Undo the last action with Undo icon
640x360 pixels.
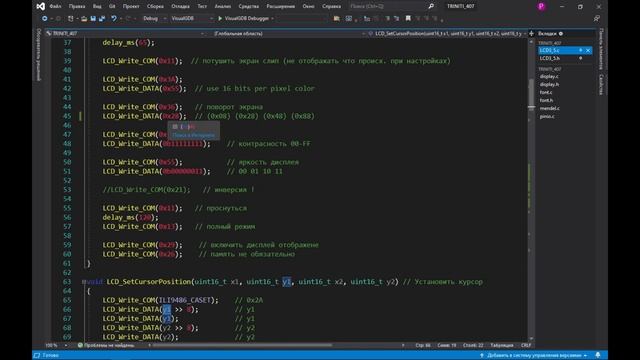114,18
